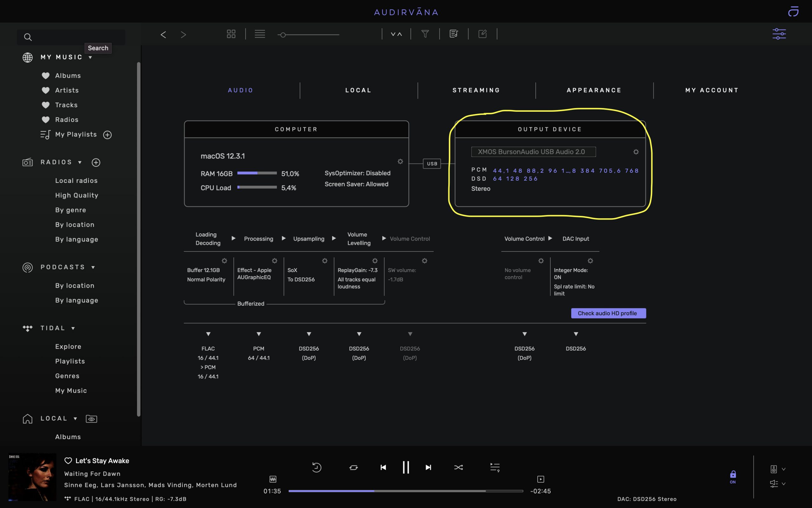Open SW volume settings gear
The image size is (812, 508).
[424, 261]
